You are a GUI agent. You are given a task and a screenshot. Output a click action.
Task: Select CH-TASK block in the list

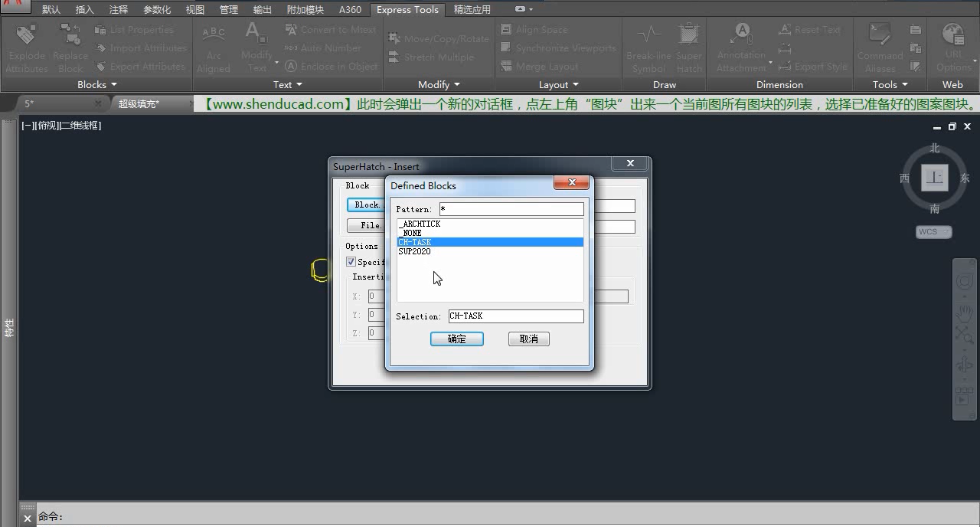(x=490, y=242)
